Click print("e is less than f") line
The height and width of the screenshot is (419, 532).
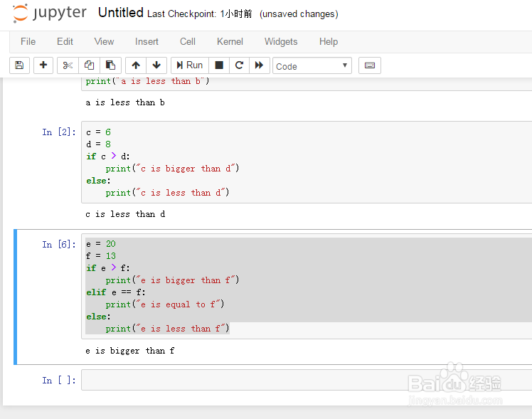pos(167,329)
